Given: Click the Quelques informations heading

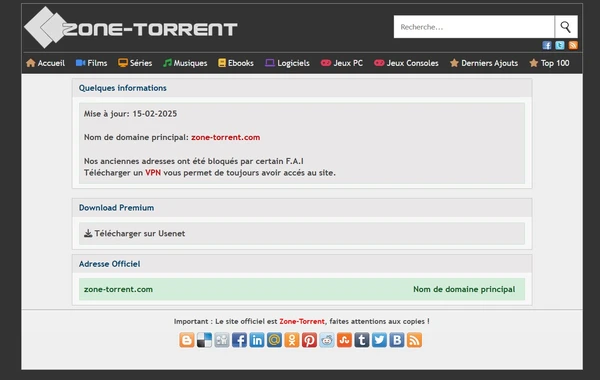Looking at the screenshot, I should [x=123, y=88].
